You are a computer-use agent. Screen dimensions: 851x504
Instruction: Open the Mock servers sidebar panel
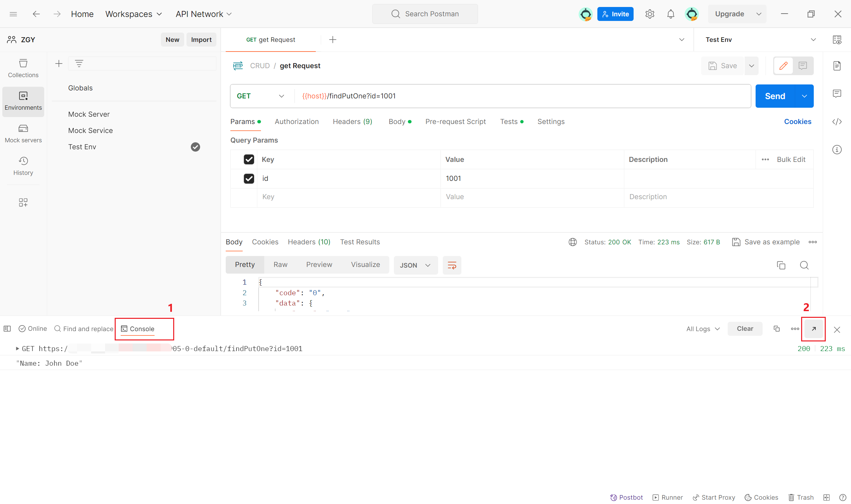click(23, 133)
